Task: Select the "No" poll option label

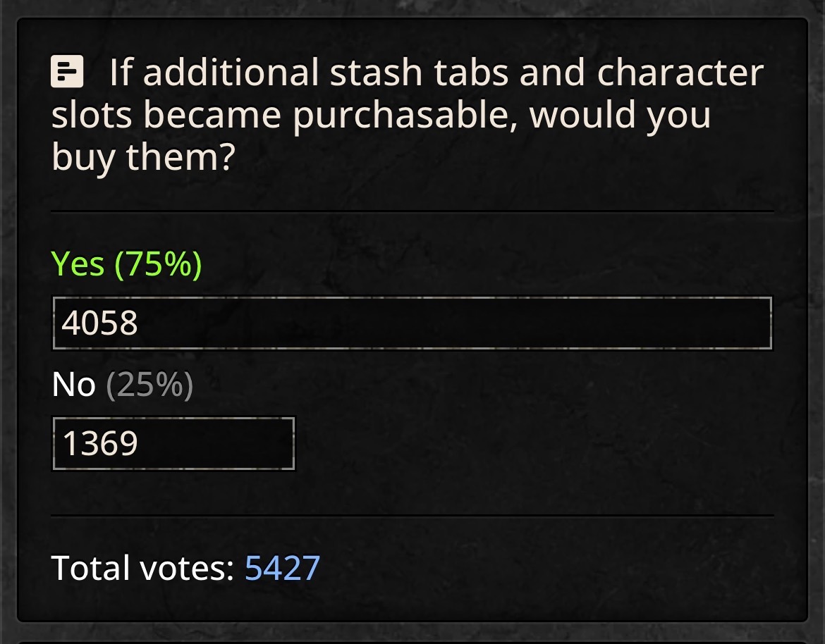Action: click(x=73, y=385)
